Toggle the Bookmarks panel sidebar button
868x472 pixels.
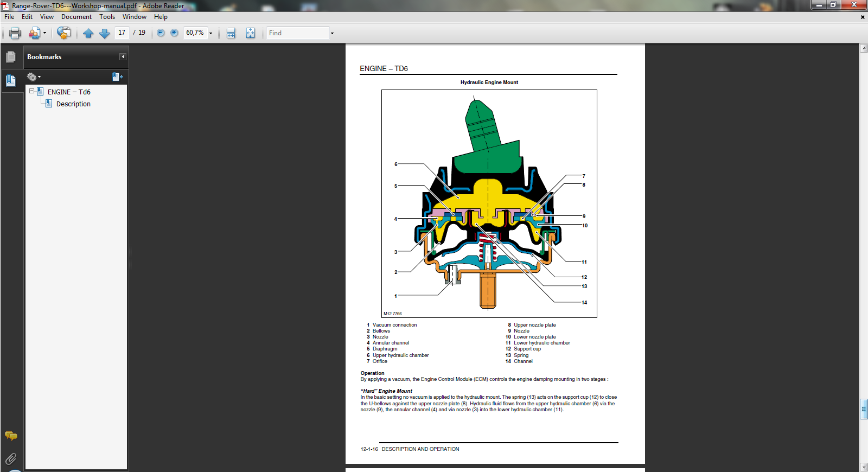click(11, 81)
